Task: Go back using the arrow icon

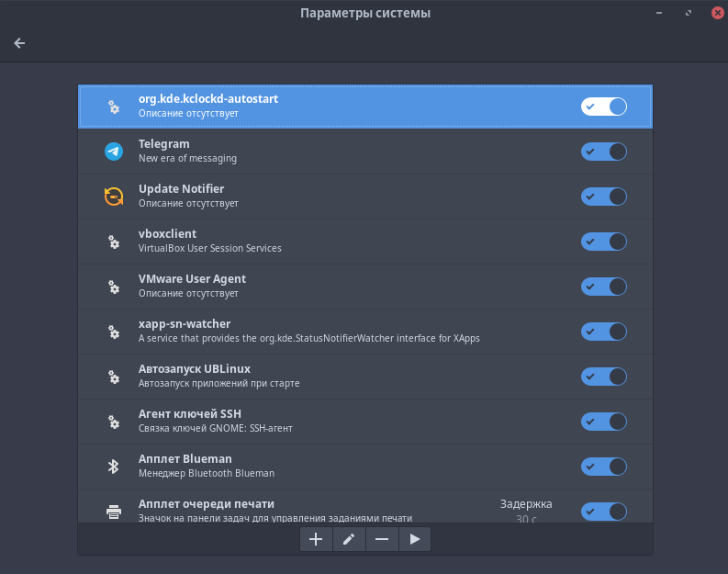Action: pyautogui.click(x=19, y=43)
